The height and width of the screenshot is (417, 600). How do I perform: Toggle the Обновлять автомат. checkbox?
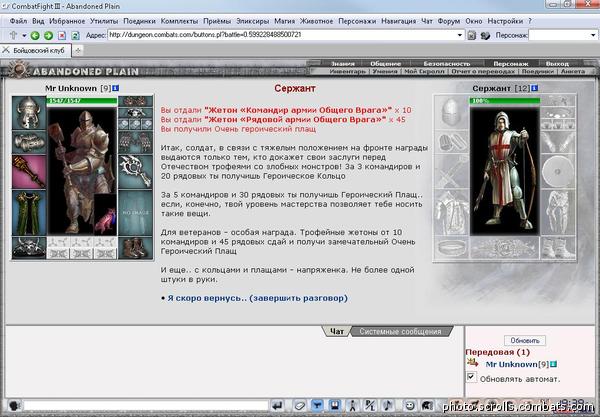471,377
